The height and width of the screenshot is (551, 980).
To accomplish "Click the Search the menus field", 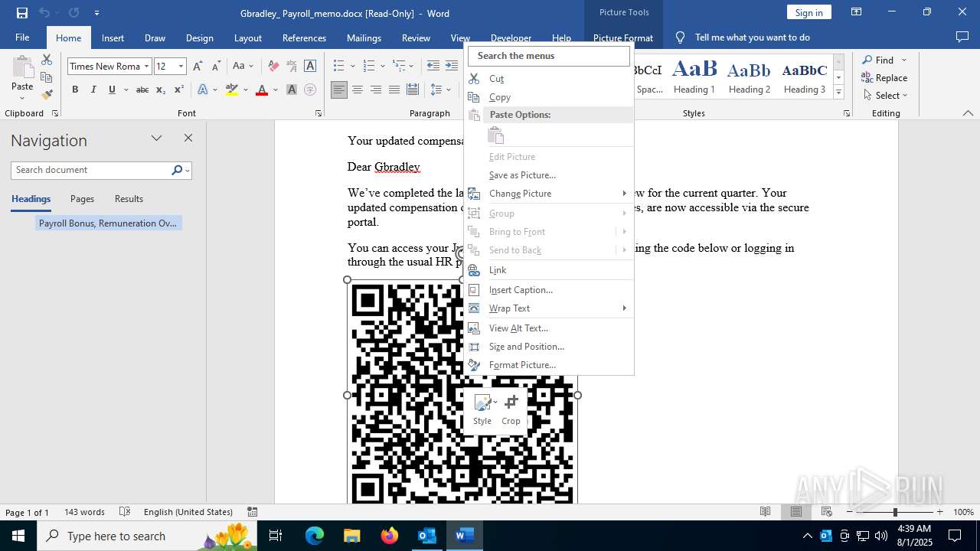I will [549, 55].
